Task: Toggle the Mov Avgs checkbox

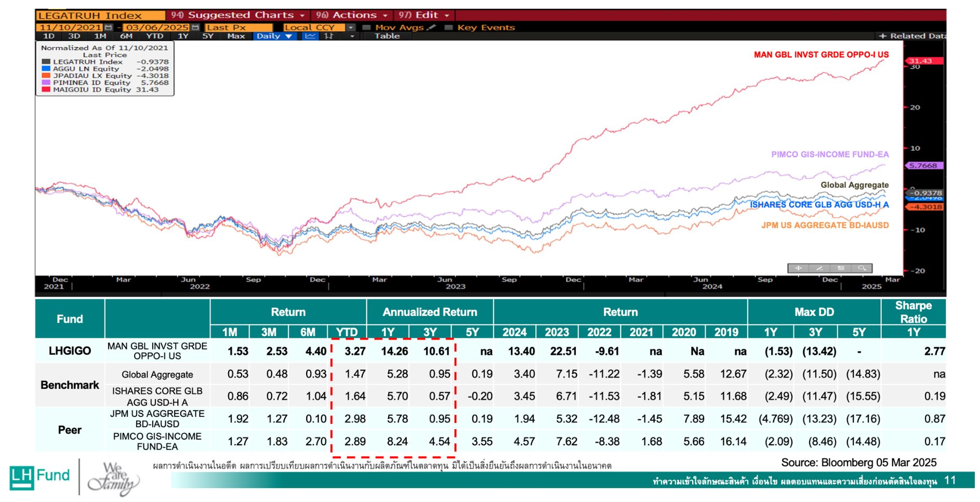Action: [366, 28]
